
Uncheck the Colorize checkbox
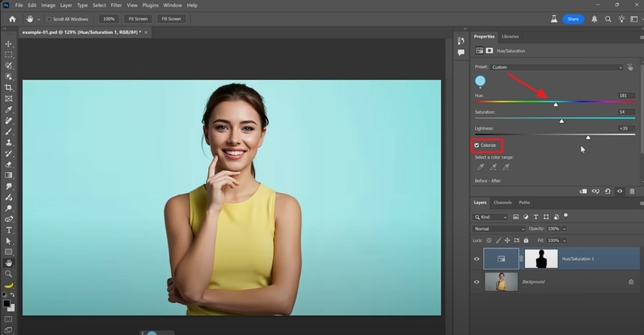(477, 146)
